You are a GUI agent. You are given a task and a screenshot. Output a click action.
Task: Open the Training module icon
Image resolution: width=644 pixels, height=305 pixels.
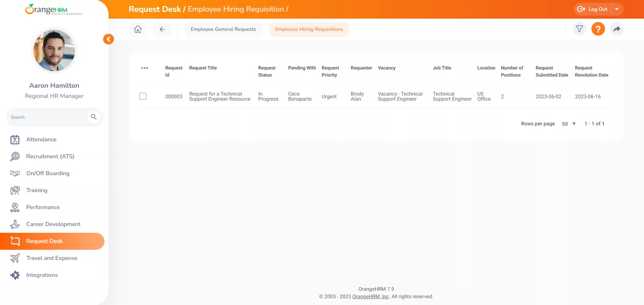(15, 190)
